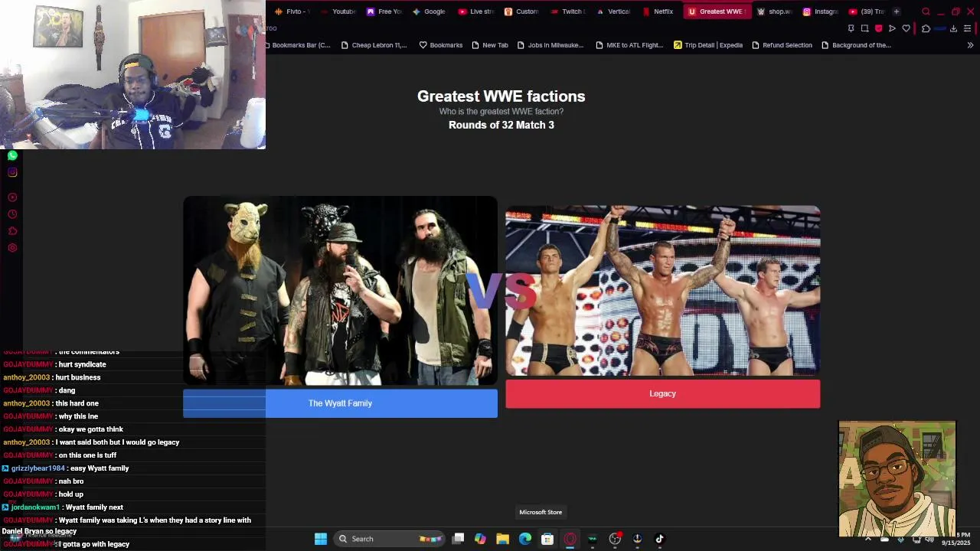Switch to the Fivto tab
The height and width of the screenshot is (551, 980).
point(292,11)
